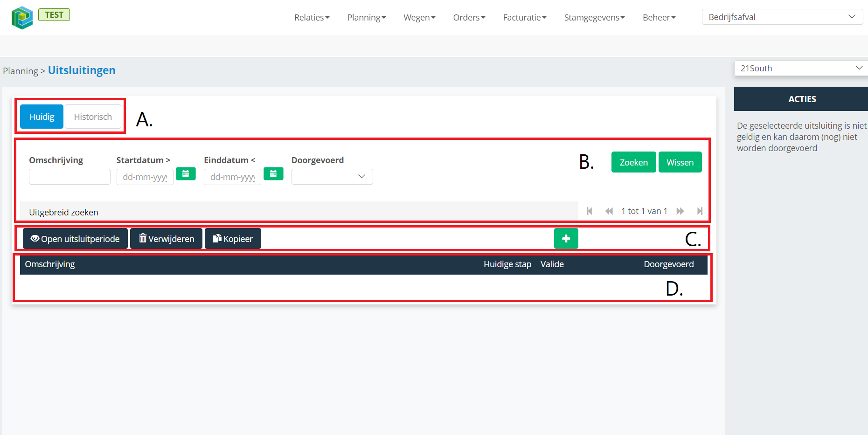This screenshot has height=435, width=868.
Task: Open the Doorgevoerd filter dropdown
Action: (x=332, y=177)
